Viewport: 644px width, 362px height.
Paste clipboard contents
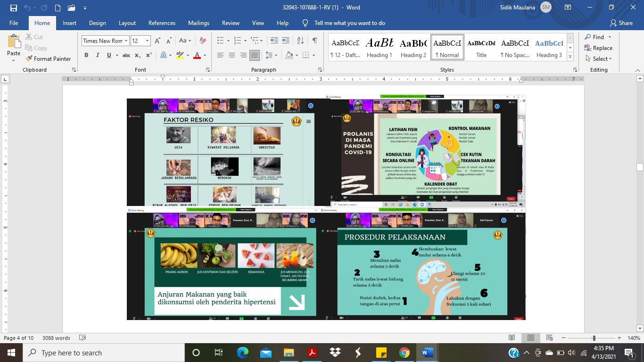coord(14,47)
